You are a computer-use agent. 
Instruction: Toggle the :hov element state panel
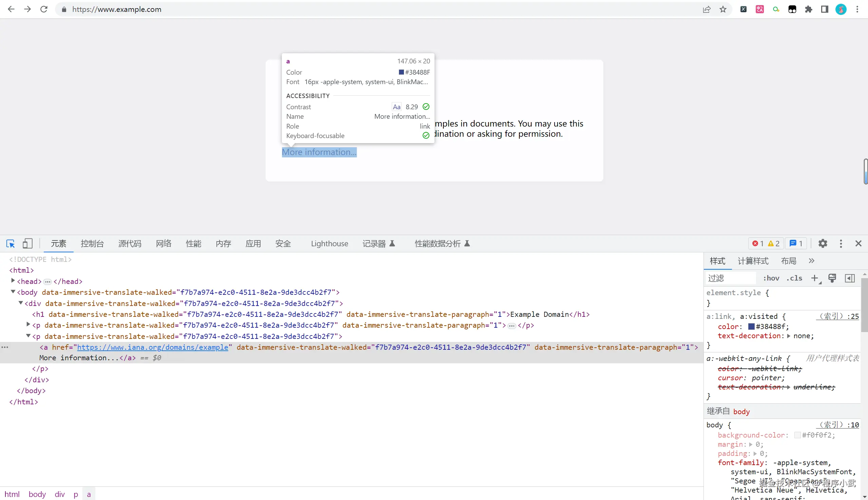pyautogui.click(x=771, y=278)
